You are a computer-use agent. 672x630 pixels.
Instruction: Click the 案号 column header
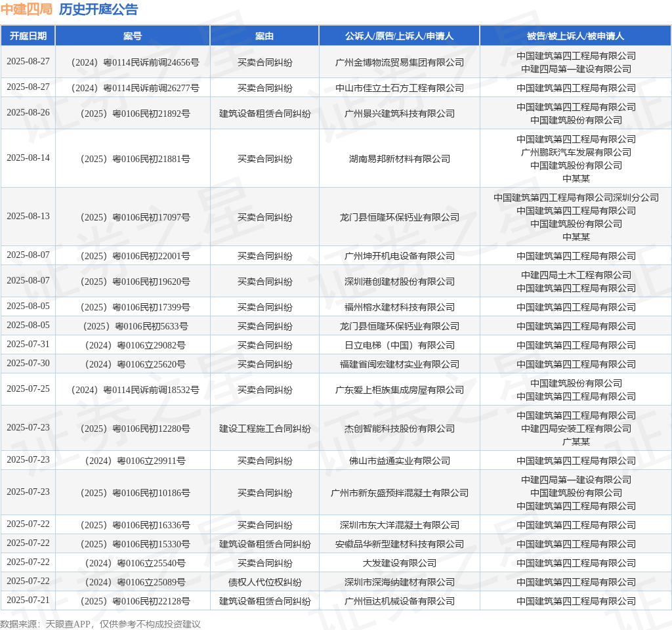pyautogui.click(x=133, y=36)
